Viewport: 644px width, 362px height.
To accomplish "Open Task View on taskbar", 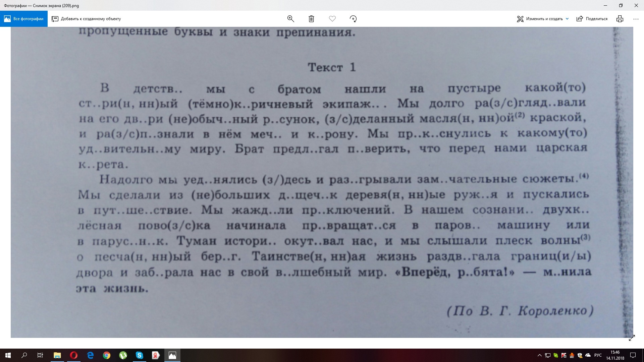I will tap(40, 355).
